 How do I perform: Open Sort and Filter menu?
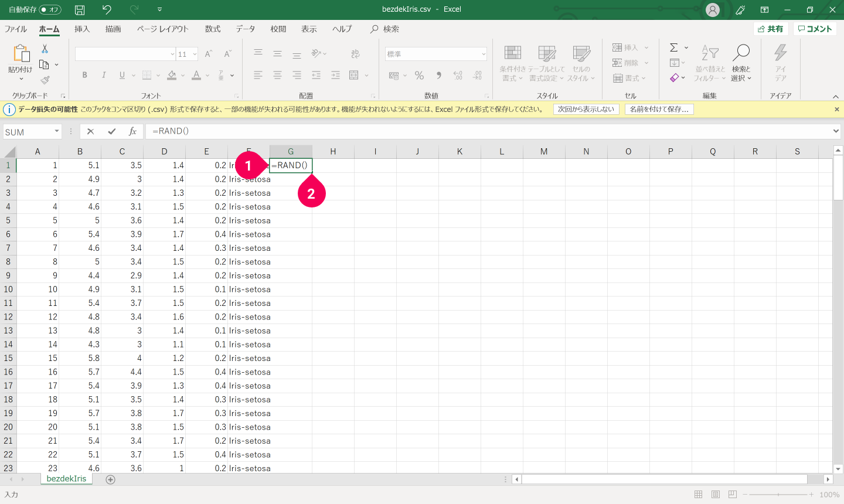[710, 63]
